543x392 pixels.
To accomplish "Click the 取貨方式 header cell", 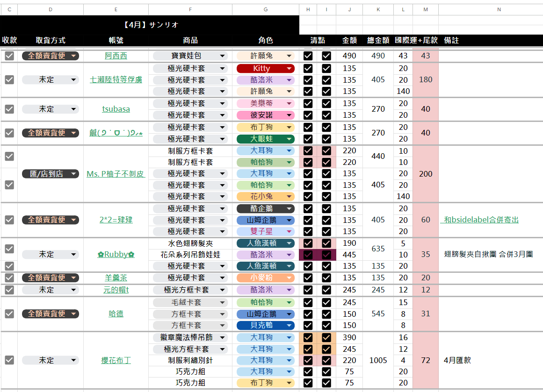I will point(51,40).
